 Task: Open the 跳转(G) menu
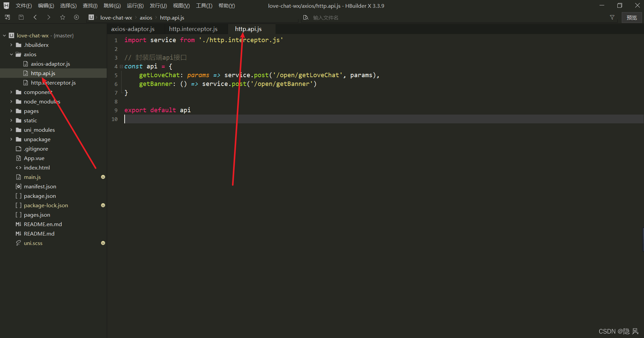point(112,6)
